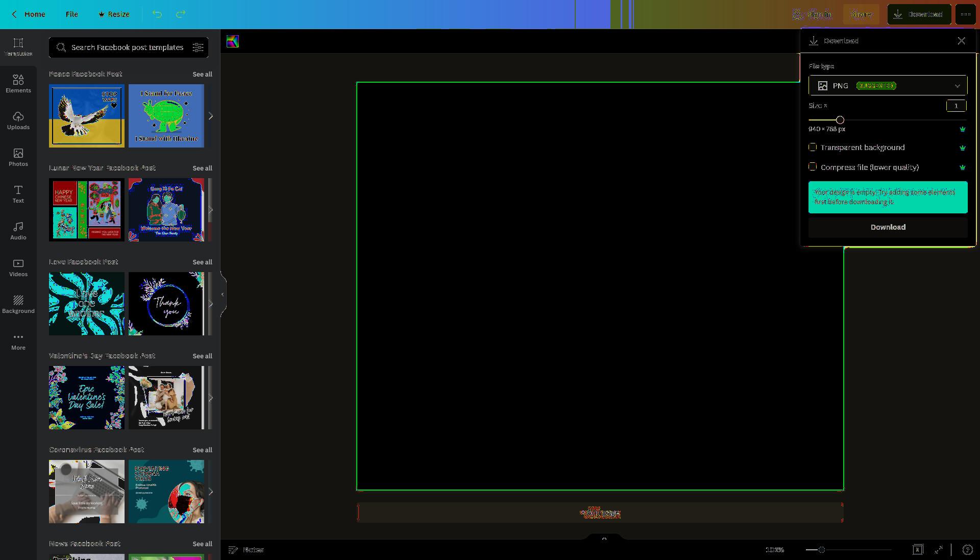Screen dimensions: 980x560
Task: Go back using Home arrow
Action: tap(14, 14)
